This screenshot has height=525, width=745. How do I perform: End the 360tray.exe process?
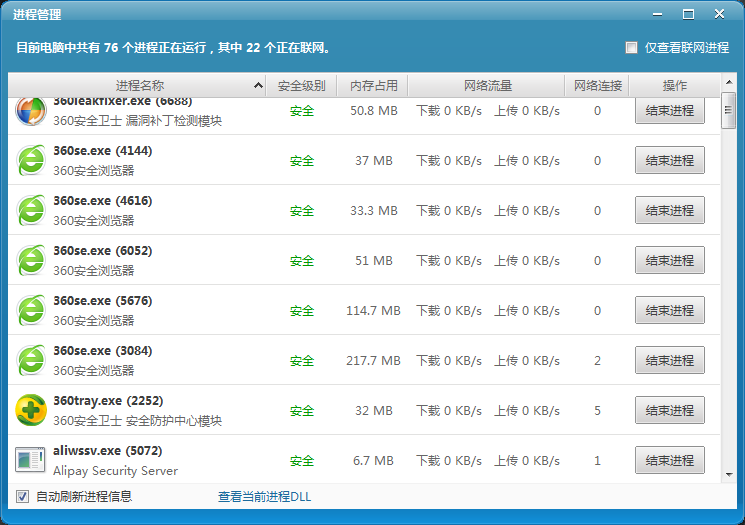point(669,410)
